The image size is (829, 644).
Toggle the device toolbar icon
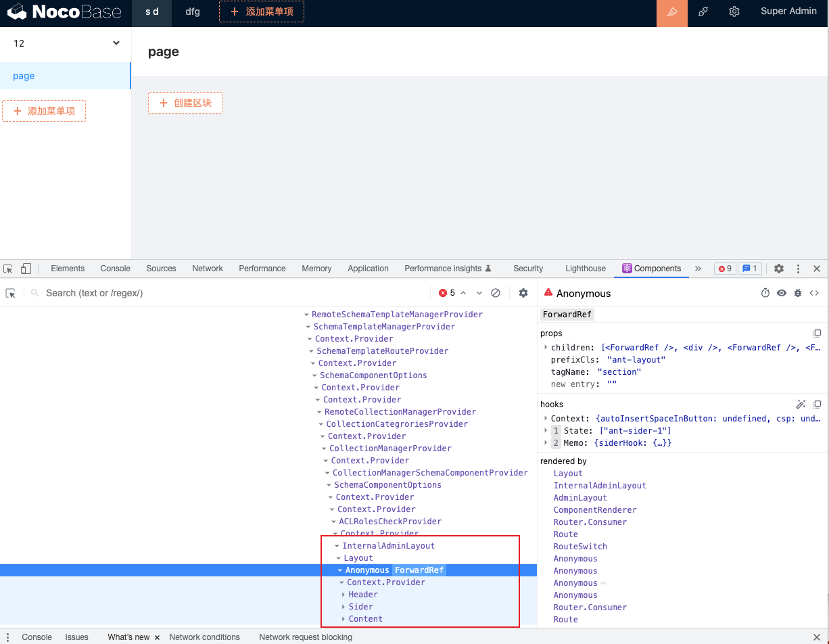pyautogui.click(x=26, y=269)
